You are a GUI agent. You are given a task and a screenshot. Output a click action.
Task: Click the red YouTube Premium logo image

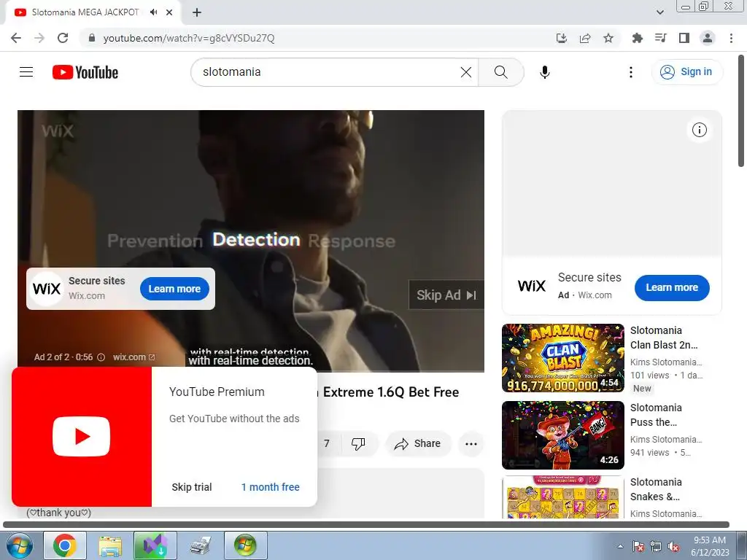[82, 437]
